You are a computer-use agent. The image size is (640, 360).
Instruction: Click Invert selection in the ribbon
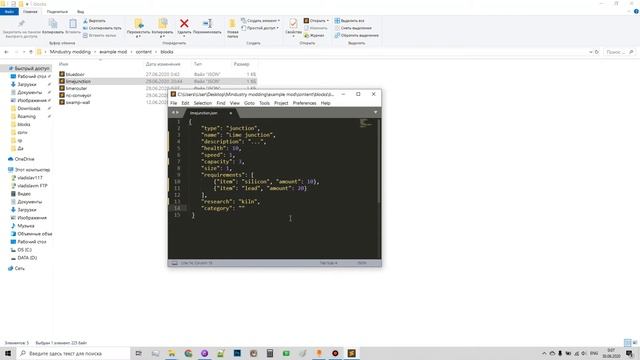coord(357,36)
